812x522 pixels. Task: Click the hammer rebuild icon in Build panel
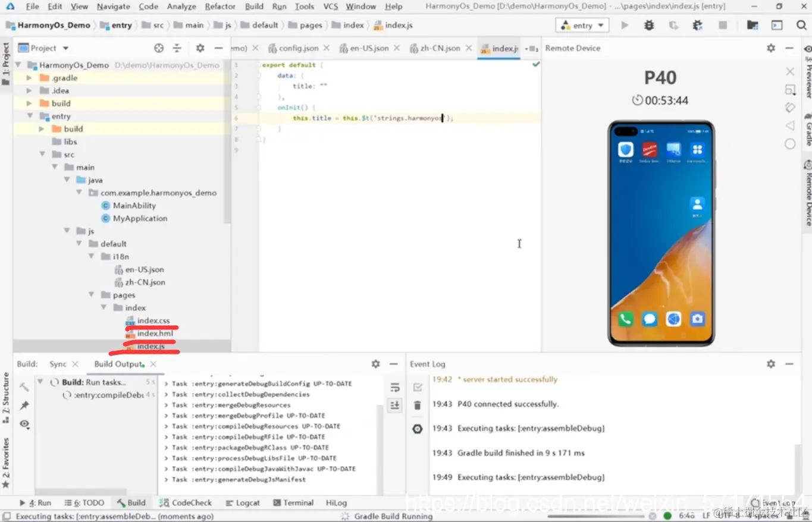[x=24, y=387]
